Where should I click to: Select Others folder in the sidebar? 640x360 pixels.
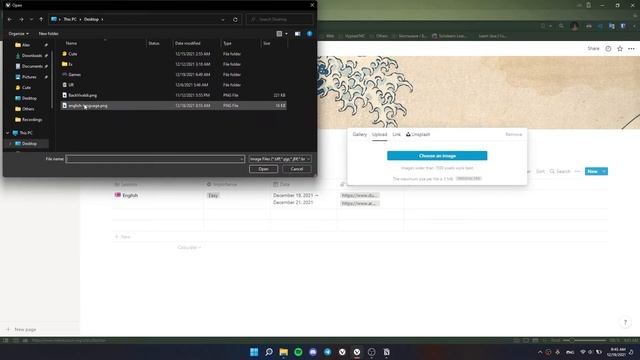[28, 109]
